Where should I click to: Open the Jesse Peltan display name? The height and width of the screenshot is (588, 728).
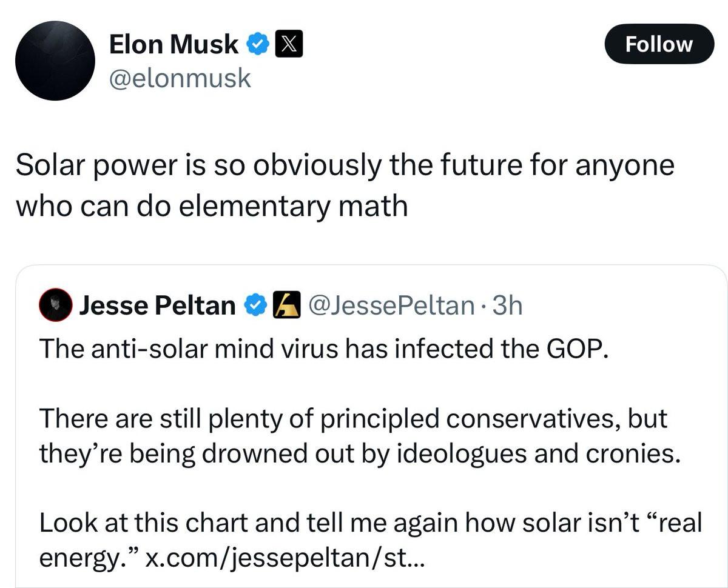(x=158, y=306)
